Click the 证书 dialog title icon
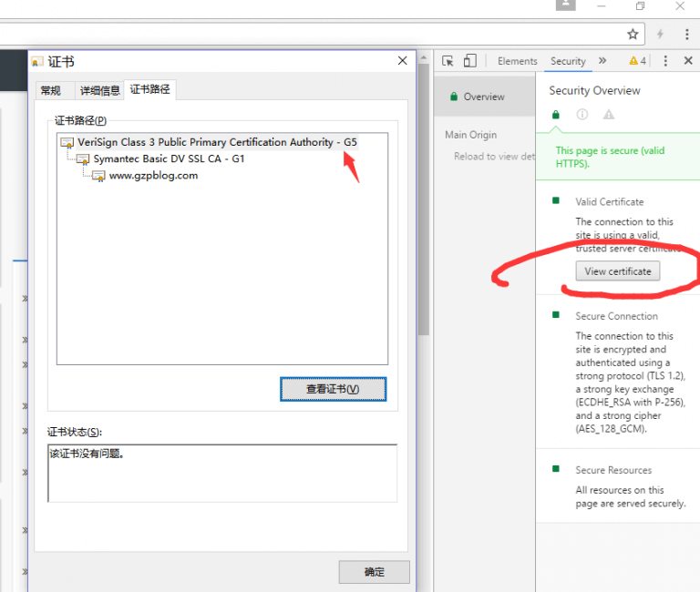Screen dimensions: 700x592 tap(37, 62)
